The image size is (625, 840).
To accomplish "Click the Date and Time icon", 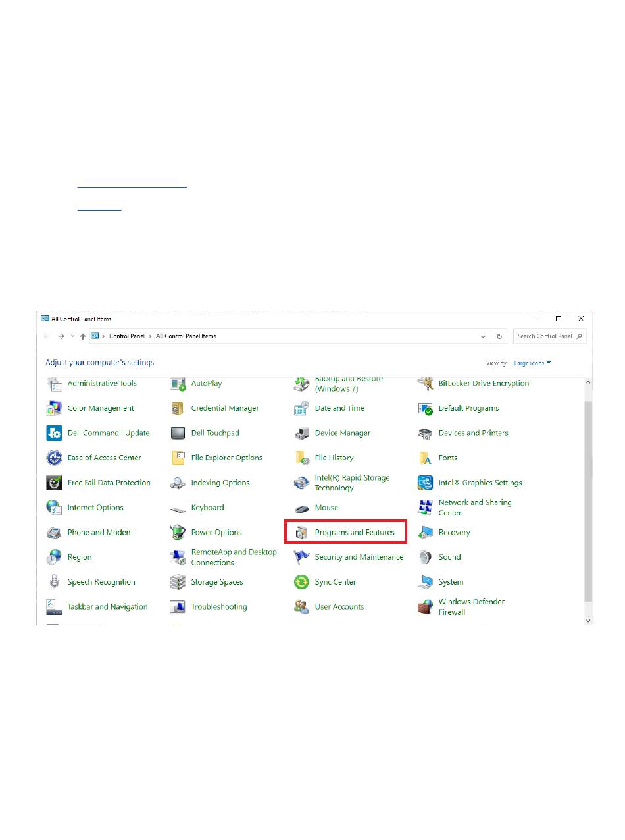I will (x=302, y=408).
